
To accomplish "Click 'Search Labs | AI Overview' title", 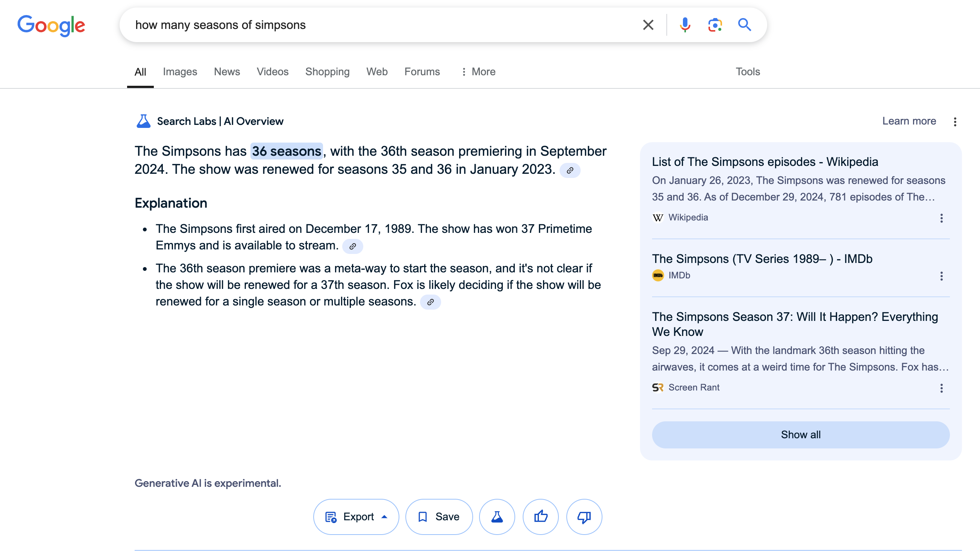I will click(220, 121).
